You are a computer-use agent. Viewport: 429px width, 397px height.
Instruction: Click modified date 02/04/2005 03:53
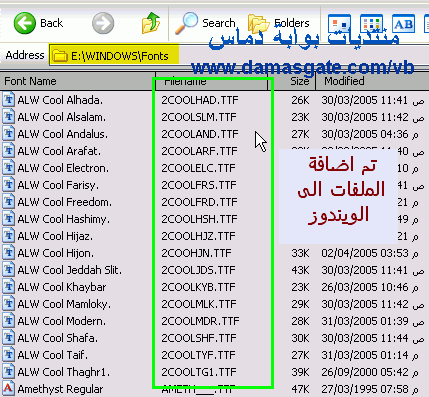(370, 253)
